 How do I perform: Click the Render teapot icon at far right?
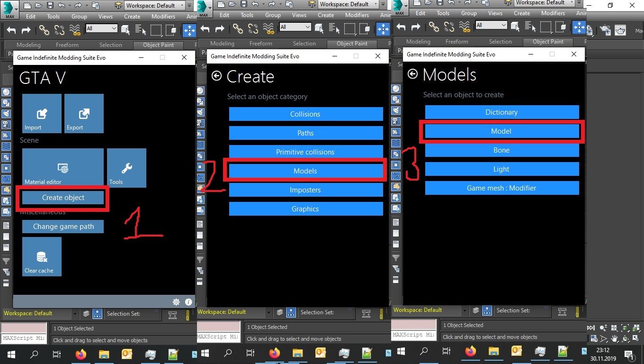tap(620, 30)
